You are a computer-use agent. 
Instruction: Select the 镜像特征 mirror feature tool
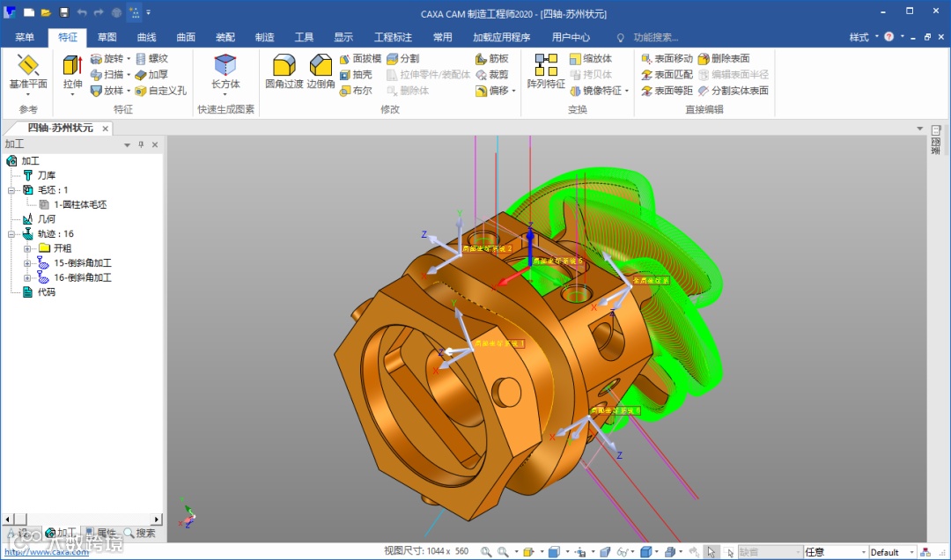click(x=596, y=91)
